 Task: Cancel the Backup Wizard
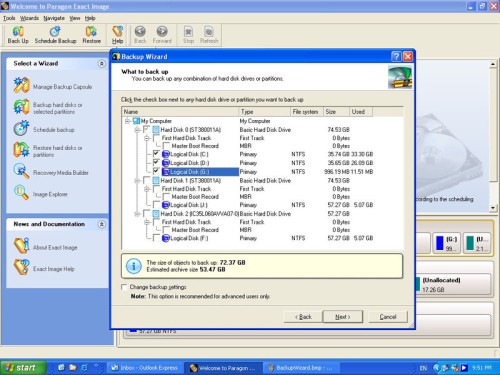click(388, 317)
